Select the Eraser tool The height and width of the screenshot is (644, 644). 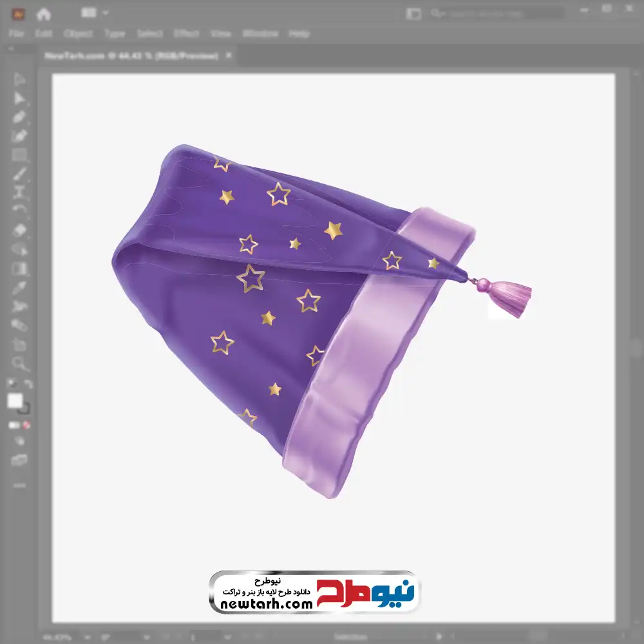point(19,230)
